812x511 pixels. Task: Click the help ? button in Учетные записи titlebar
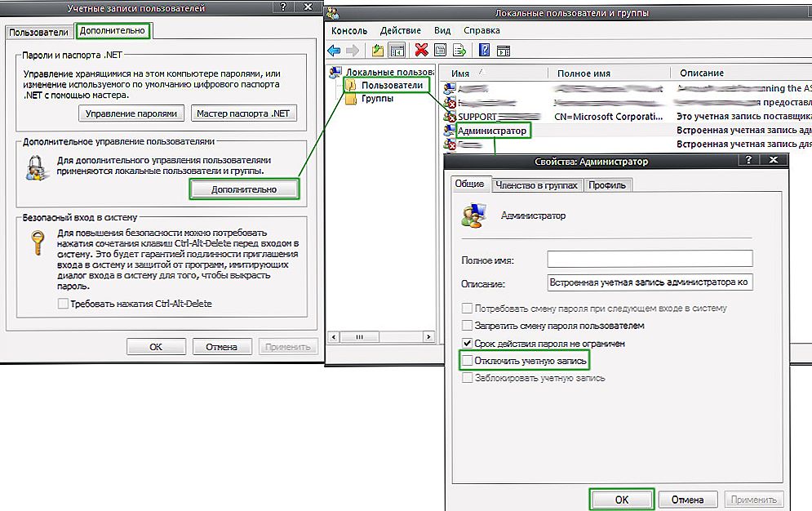pos(282,7)
